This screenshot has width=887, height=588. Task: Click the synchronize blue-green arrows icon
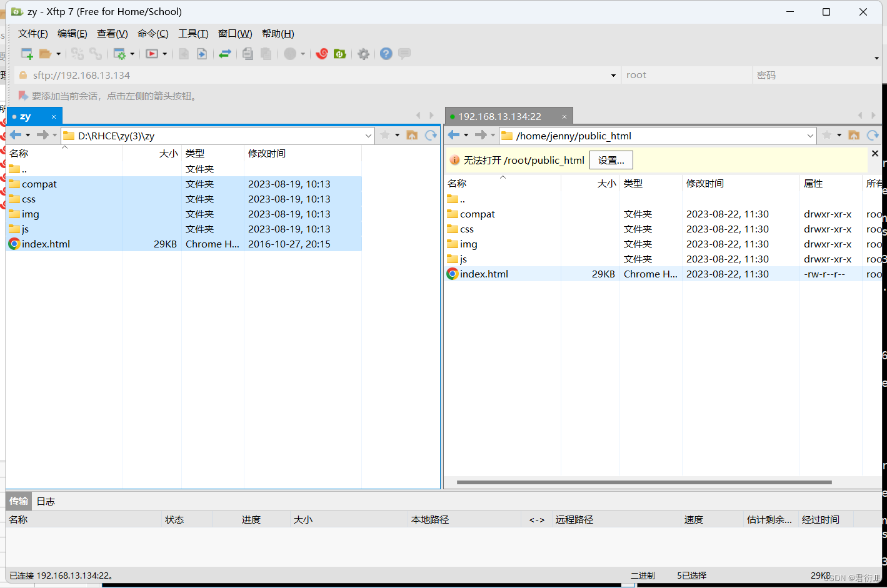pyautogui.click(x=225, y=54)
